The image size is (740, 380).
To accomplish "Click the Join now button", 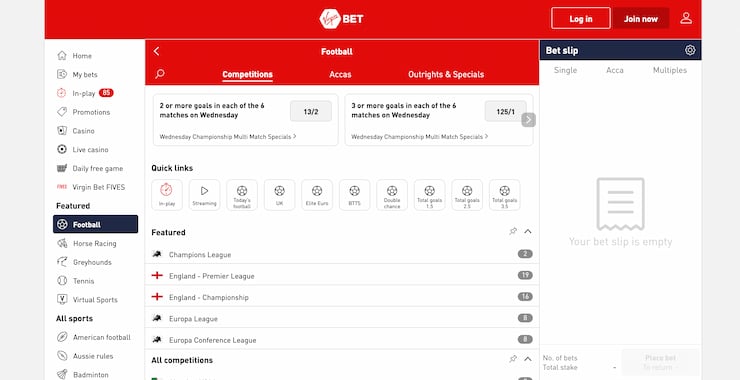I will tap(641, 18).
